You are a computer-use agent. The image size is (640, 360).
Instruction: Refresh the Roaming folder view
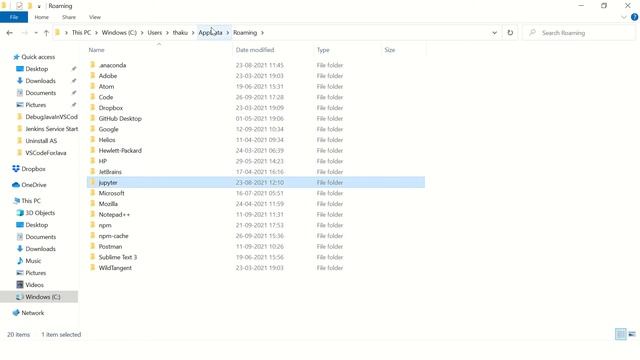pyautogui.click(x=510, y=33)
